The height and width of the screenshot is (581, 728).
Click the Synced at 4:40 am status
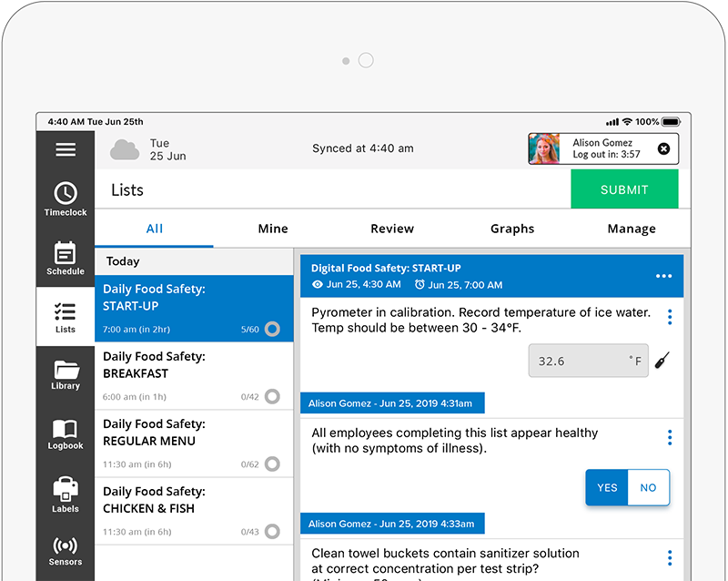pos(362,148)
